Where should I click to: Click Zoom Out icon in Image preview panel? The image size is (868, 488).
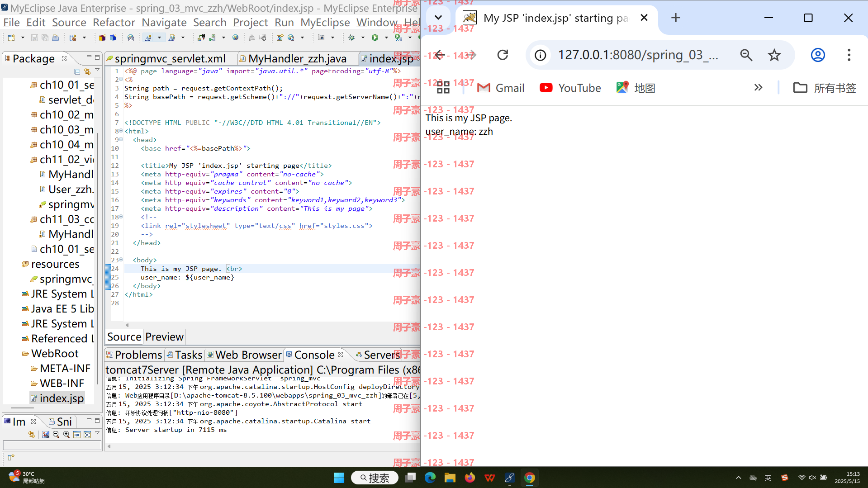[56, 435]
